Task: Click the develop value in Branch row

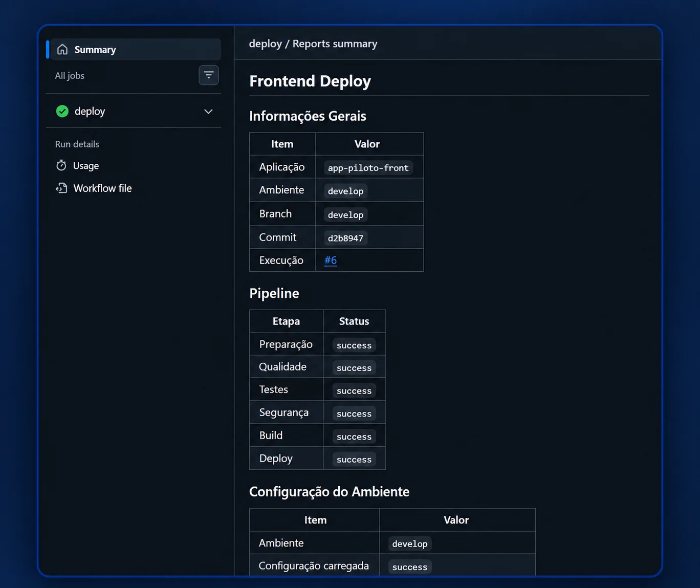Action: 346,215
